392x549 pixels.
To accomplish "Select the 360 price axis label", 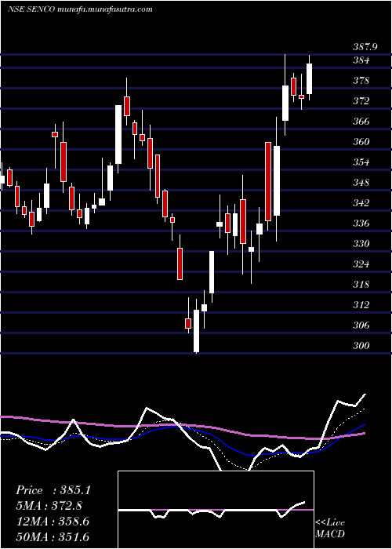I will (361, 142).
